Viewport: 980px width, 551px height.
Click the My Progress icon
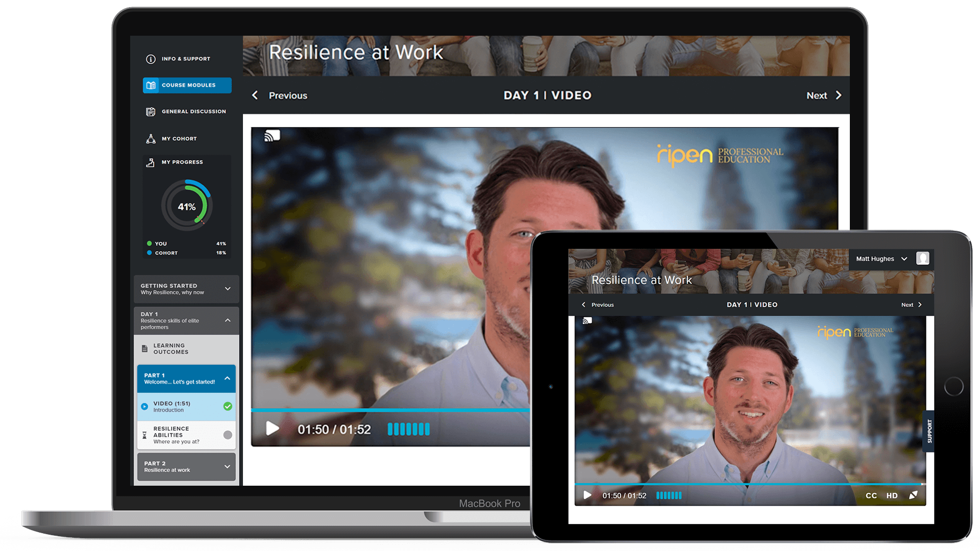151,162
